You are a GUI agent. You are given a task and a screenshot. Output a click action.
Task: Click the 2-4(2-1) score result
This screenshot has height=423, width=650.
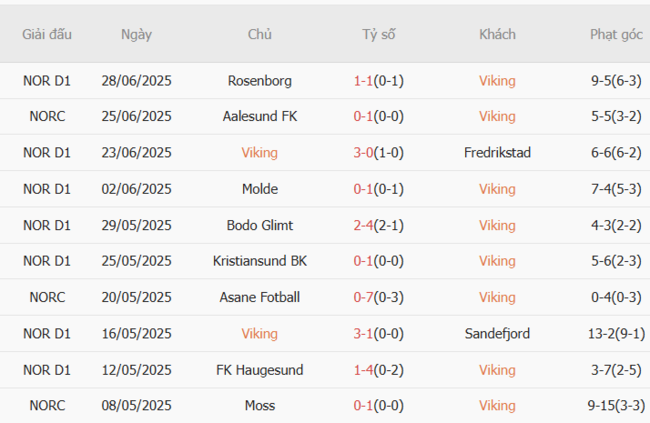click(379, 225)
